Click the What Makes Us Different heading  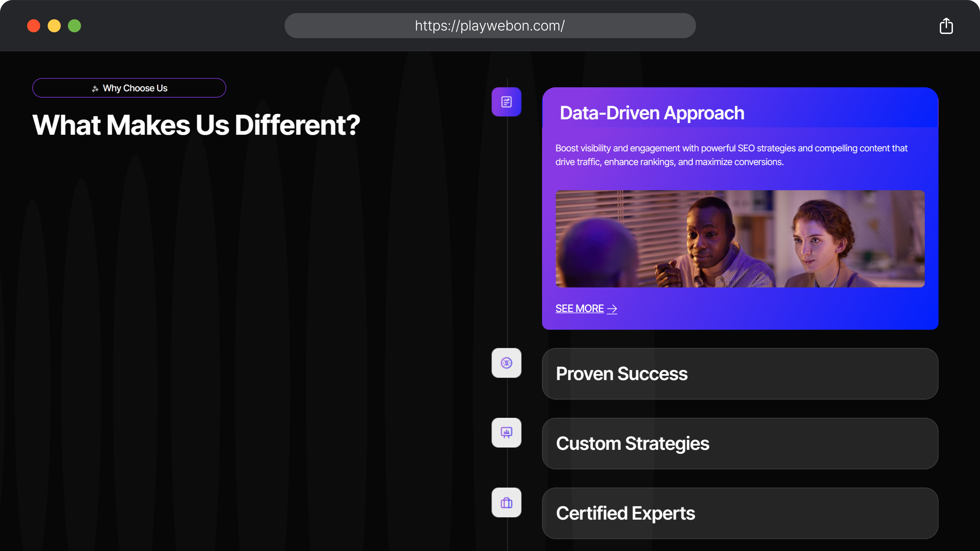coord(196,125)
